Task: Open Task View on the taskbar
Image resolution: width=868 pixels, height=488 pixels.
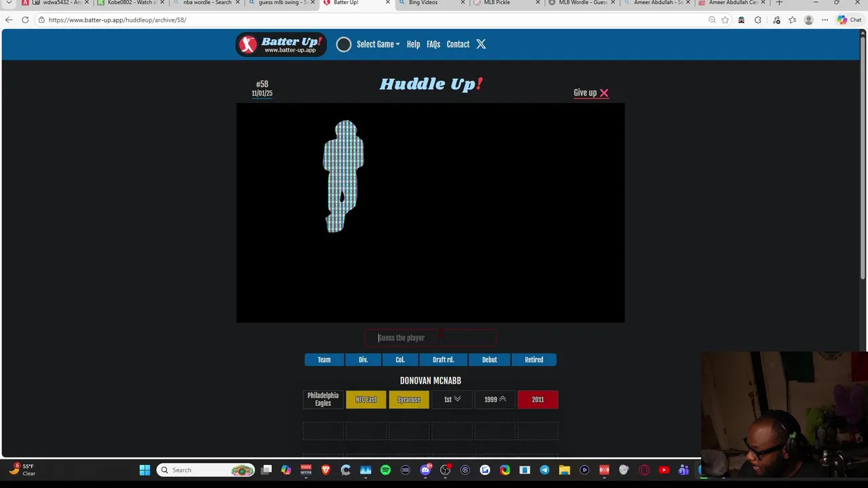Action: click(x=267, y=470)
